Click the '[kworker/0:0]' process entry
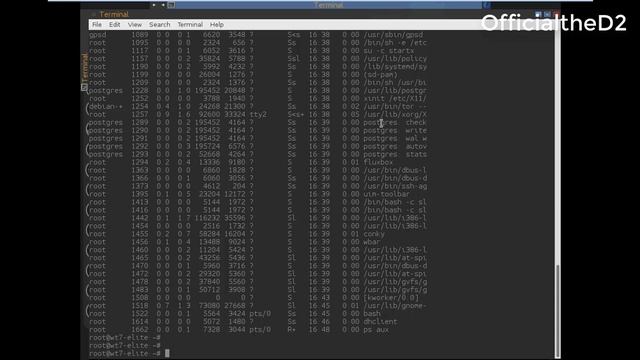 [x=391, y=298]
